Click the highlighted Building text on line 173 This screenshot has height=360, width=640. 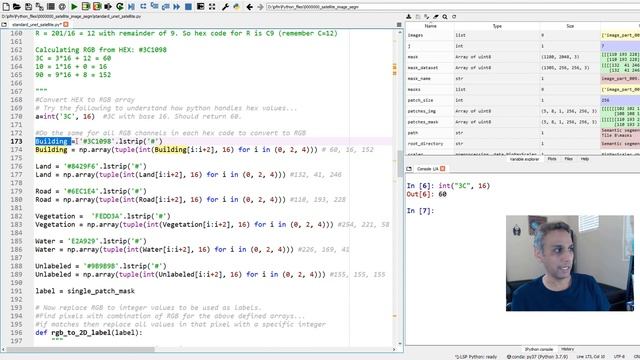[53, 141]
